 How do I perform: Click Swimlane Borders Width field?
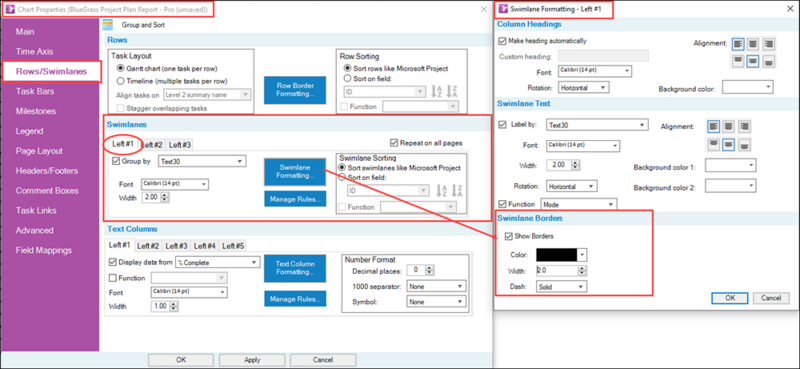coord(557,270)
